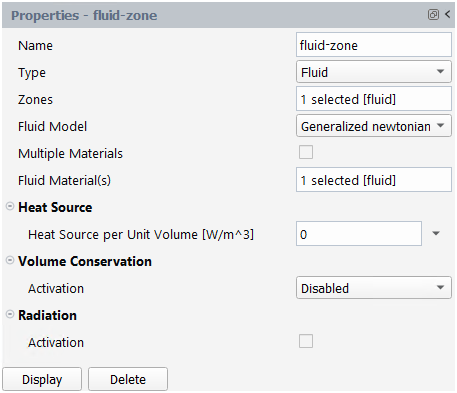
Task: Click the Display button
Action: (x=42, y=379)
